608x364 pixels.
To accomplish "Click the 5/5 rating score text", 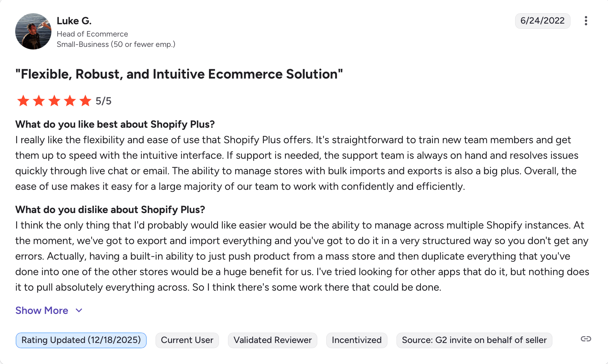I will pos(103,101).
